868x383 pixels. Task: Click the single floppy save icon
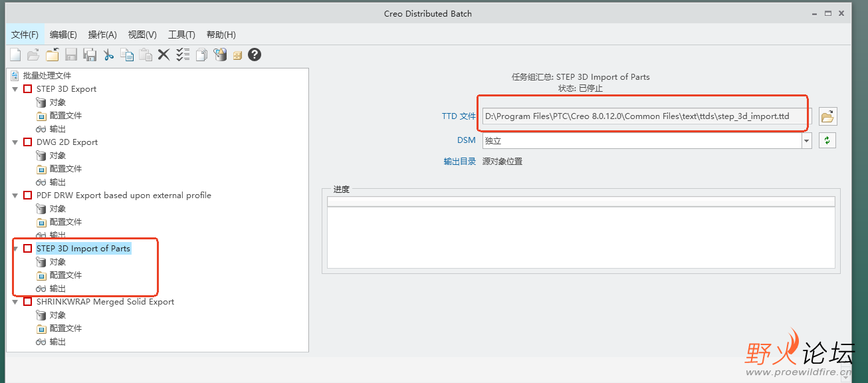tap(71, 55)
